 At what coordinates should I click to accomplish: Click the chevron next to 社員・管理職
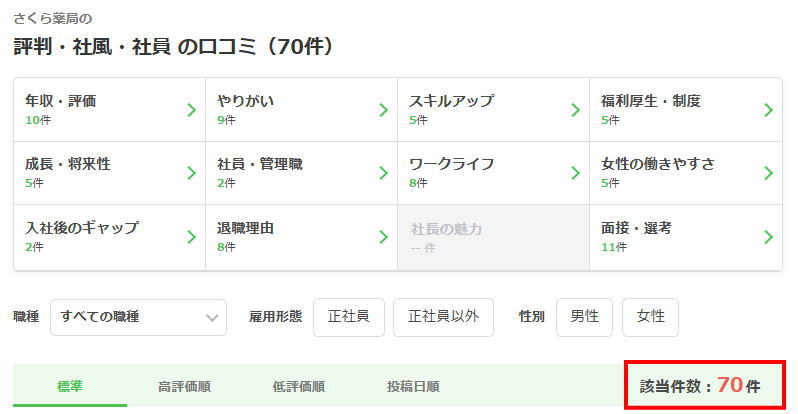pyautogui.click(x=383, y=173)
